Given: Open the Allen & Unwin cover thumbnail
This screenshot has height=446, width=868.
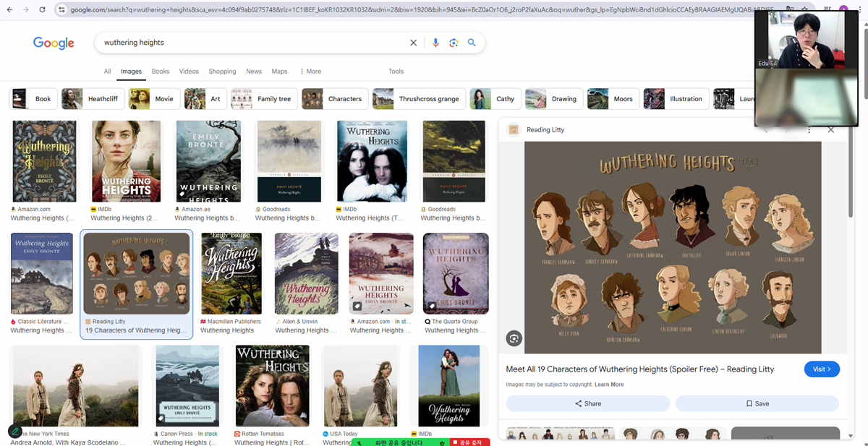Looking at the screenshot, I should point(307,273).
